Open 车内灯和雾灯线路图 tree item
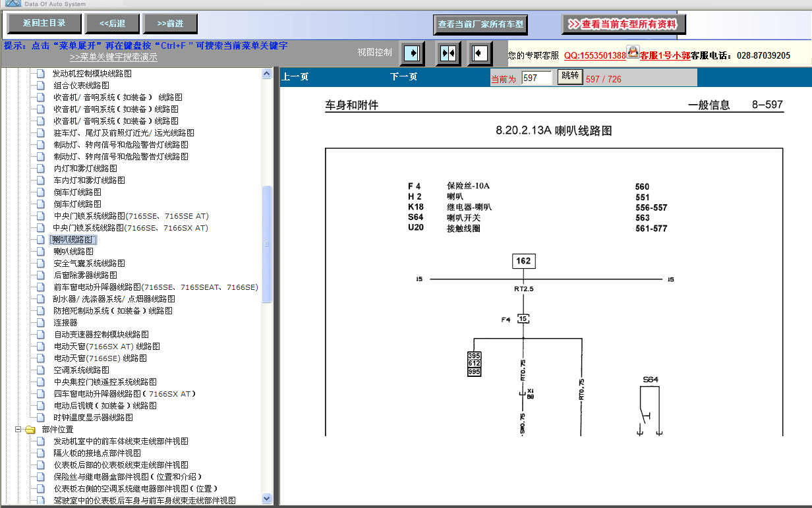Screen dimensions: 812x508 (x=89, y=181)
